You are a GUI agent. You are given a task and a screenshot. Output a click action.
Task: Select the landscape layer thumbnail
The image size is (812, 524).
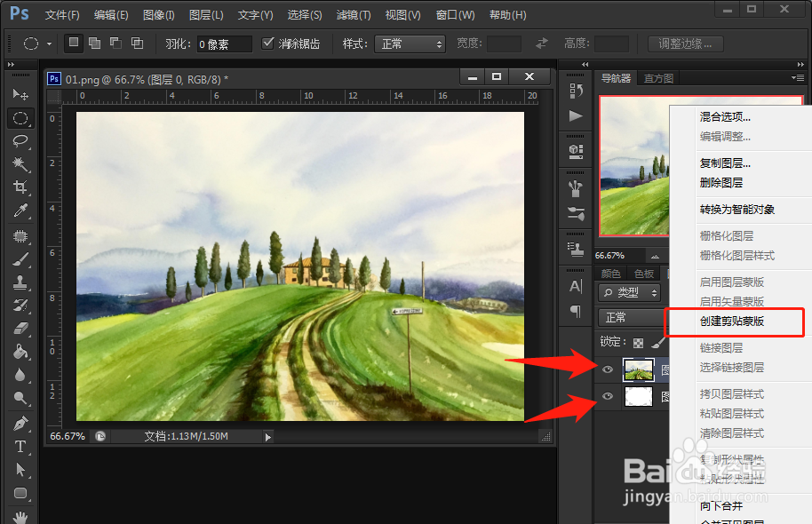pos(639,369)
